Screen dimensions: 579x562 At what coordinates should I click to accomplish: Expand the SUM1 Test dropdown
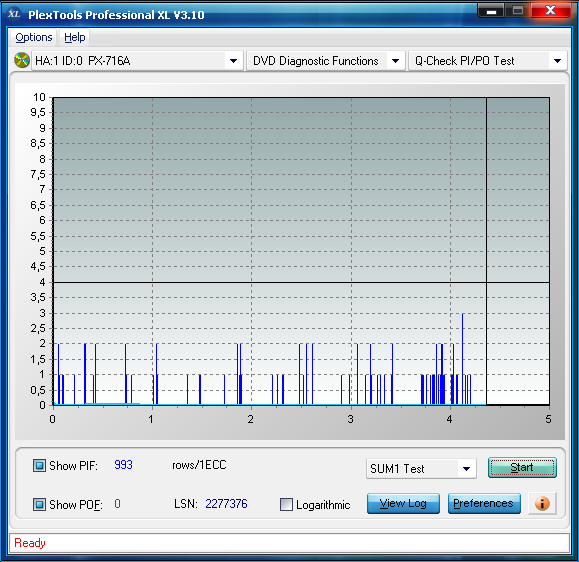[421, 469]
